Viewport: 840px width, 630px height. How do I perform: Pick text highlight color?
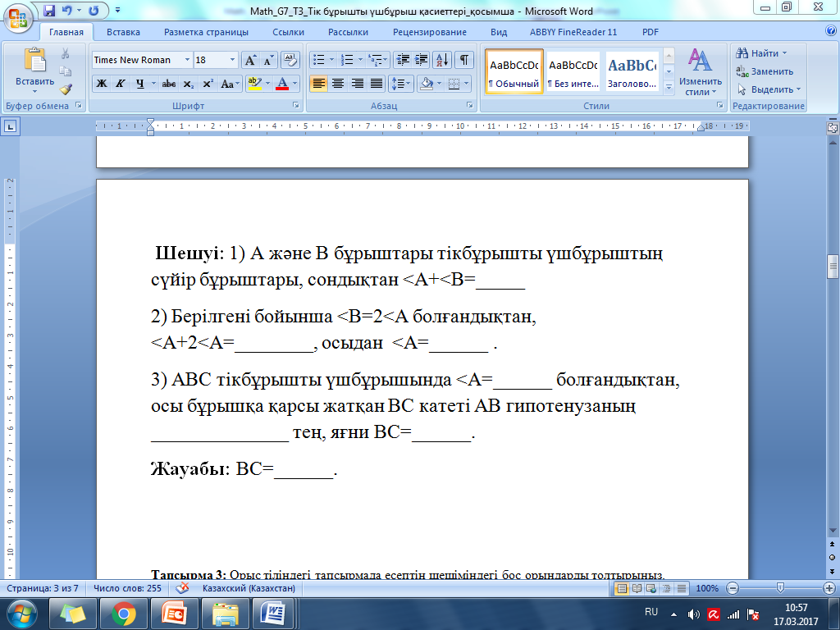coord(254,84)
